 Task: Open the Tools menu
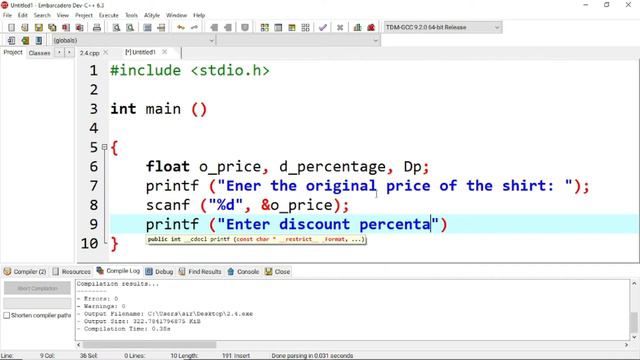click(x=131, y=15)
